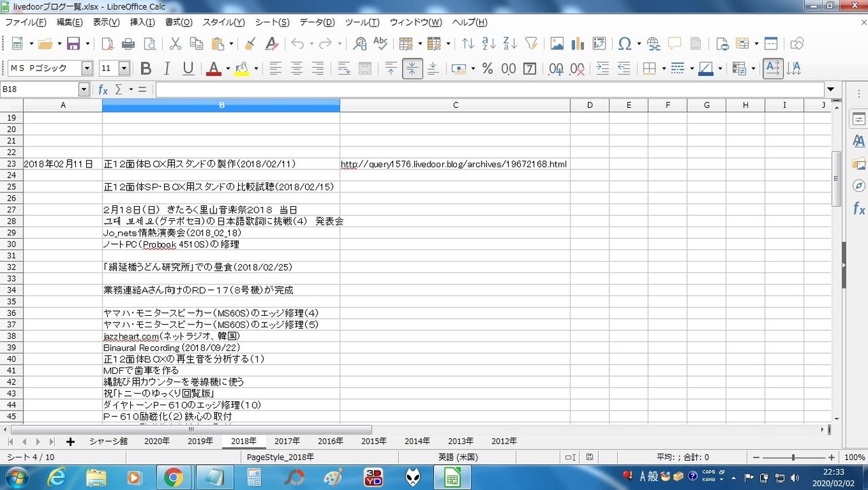Expand the formula bar

tap(831, 89)
